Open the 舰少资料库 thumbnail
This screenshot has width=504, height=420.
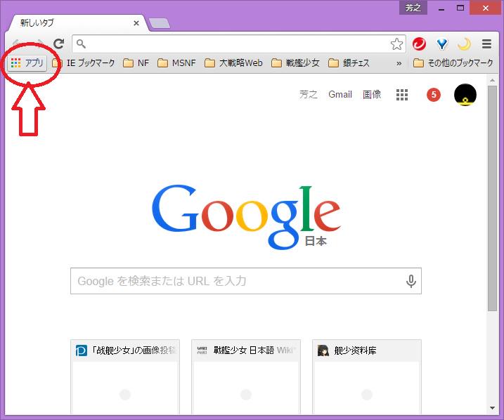click(367, 377)
